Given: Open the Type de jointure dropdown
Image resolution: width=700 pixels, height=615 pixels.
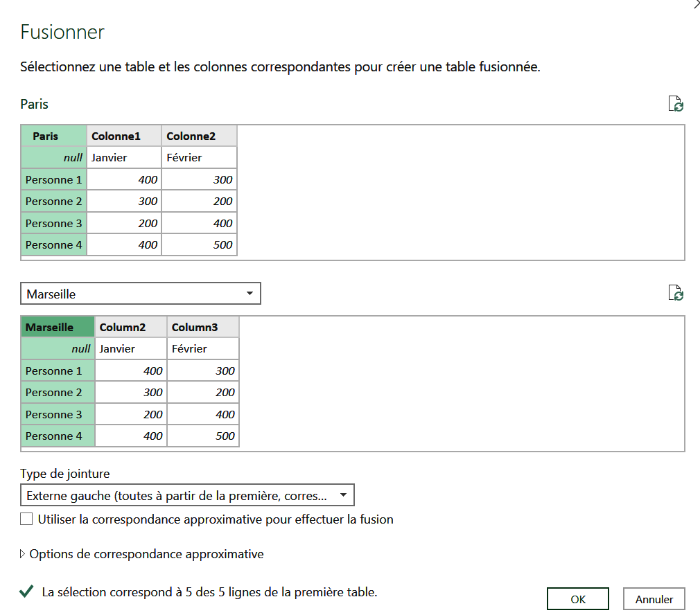Looking at the screenshot, I should [x=343, y=494].
